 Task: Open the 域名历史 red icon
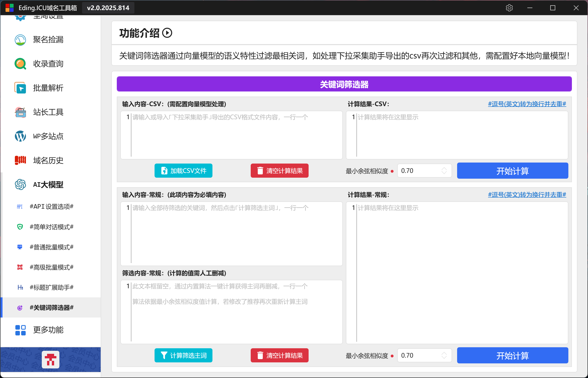point(20,160)
